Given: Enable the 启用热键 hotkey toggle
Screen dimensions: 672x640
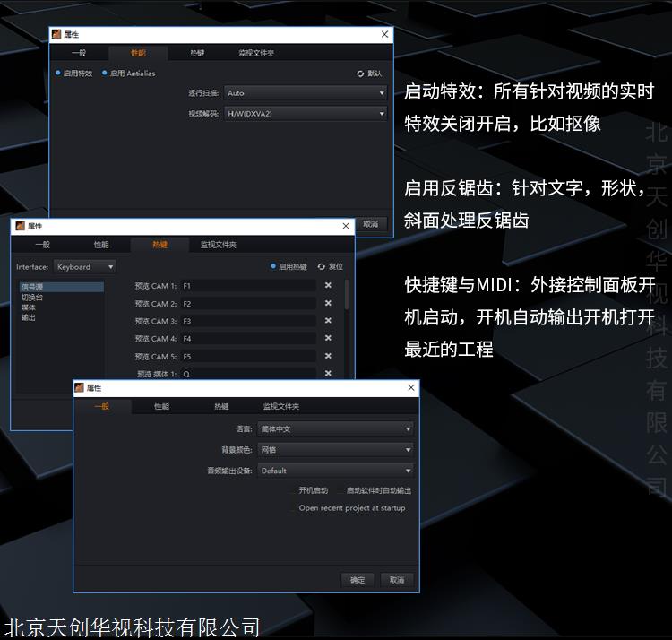Looking at the screenshot, I should [274, 266].
